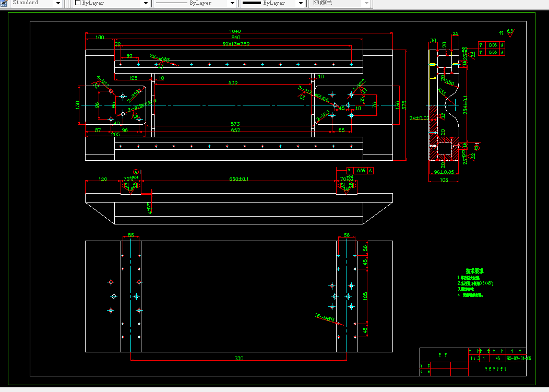Click the 随颜色 plot style dropdown
The image size is (549, 392).
(340, 3)
